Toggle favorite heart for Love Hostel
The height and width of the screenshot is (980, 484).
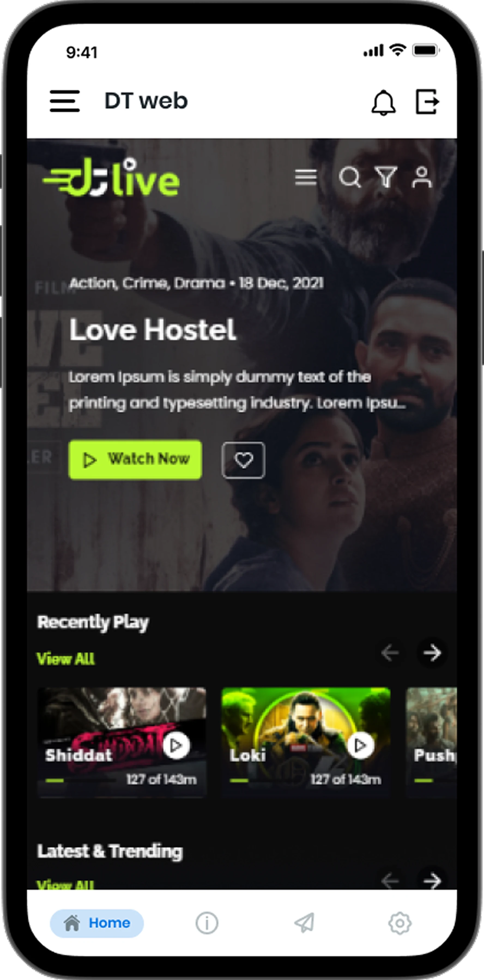[x=243, y=460]
